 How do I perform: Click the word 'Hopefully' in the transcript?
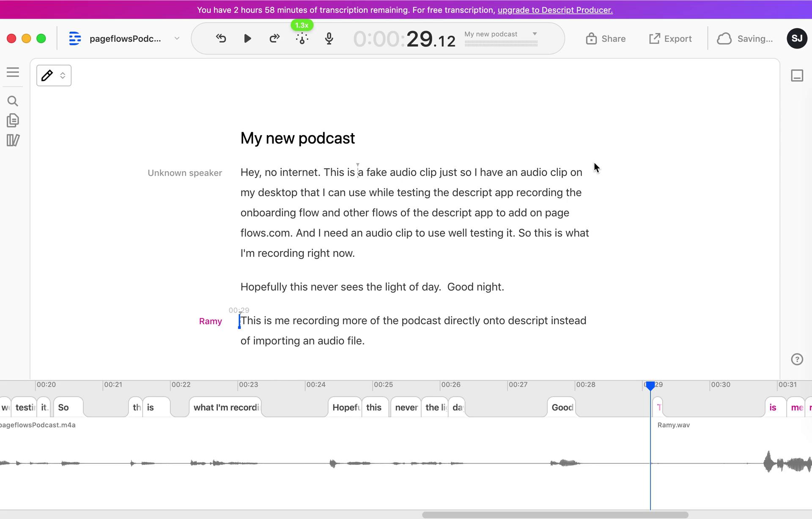pyautogui.click(x=263, y=287)
